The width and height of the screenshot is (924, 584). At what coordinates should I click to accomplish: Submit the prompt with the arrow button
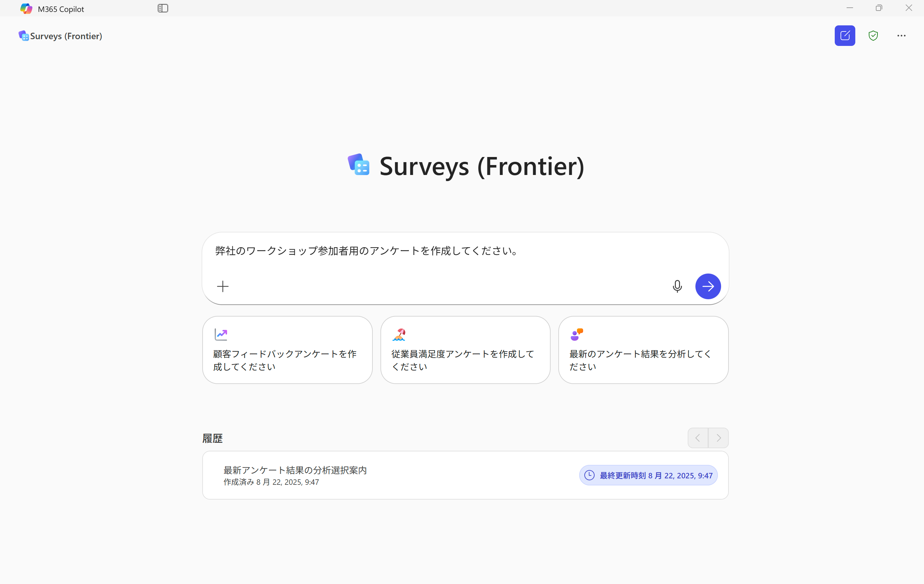pyautogui.click(x=708, y=286)
